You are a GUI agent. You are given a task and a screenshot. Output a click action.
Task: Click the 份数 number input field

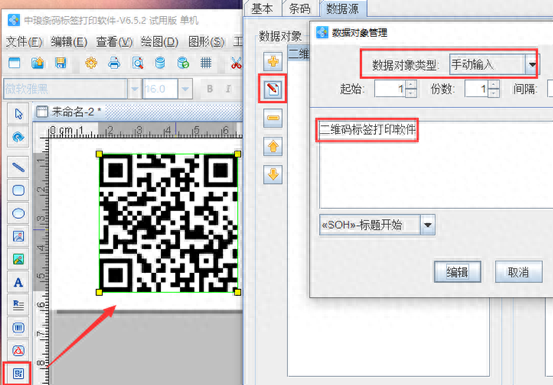476,88
